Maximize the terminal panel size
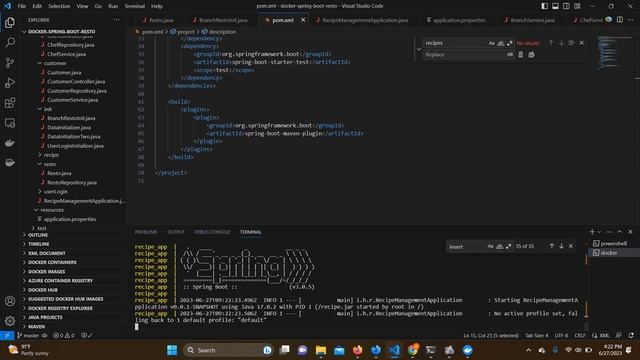The height and width of the screenshot is (360, 640). (620, 232)
